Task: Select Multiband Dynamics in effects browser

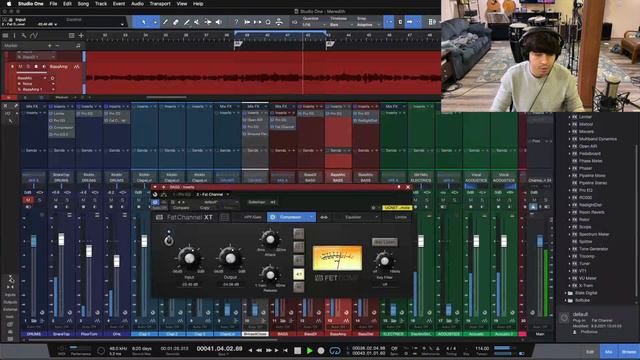Action: pyautogui.click(x=598, y=139)
